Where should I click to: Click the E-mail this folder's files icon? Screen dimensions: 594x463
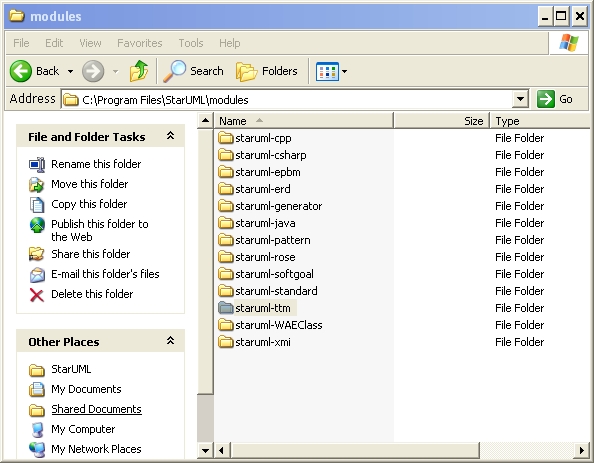[37, 275]
